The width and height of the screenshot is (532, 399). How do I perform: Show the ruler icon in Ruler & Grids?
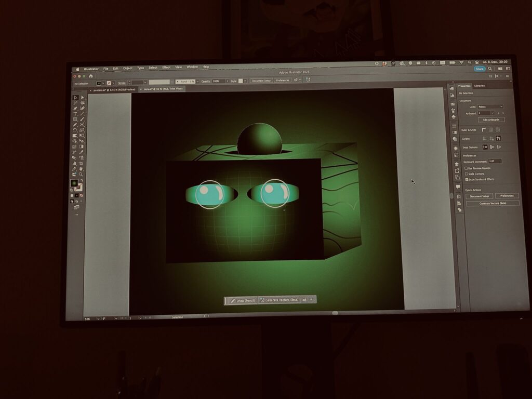[484, 129]
